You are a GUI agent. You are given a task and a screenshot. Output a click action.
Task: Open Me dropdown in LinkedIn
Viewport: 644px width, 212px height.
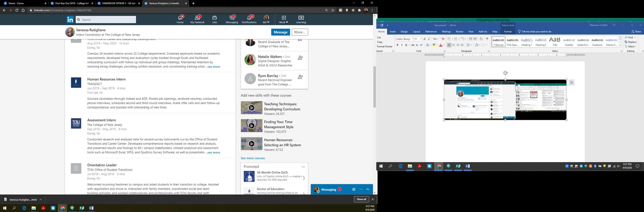tap(266, 19)
